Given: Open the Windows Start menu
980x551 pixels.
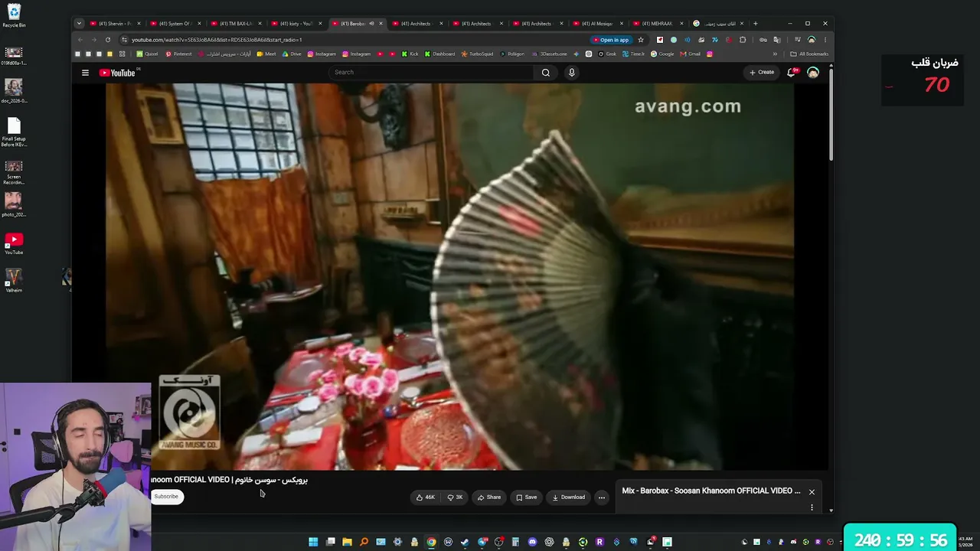Looking at the screenshot, I should (313, 542).
